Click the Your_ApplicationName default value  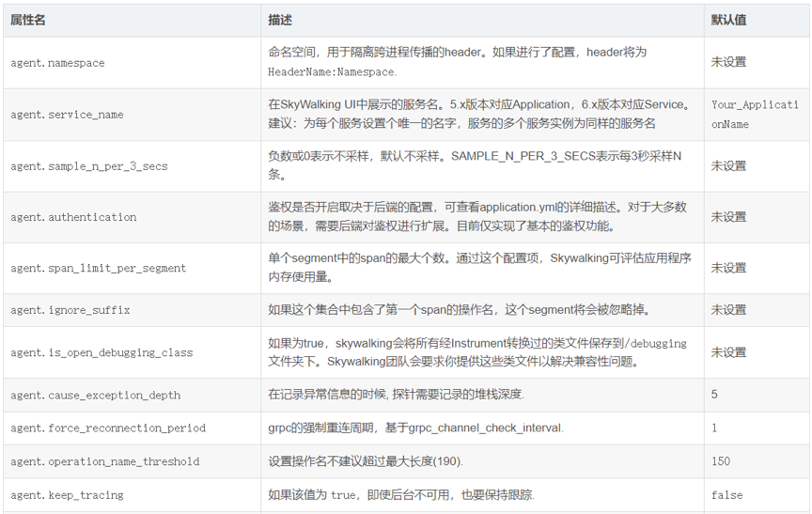click(754, 115)
